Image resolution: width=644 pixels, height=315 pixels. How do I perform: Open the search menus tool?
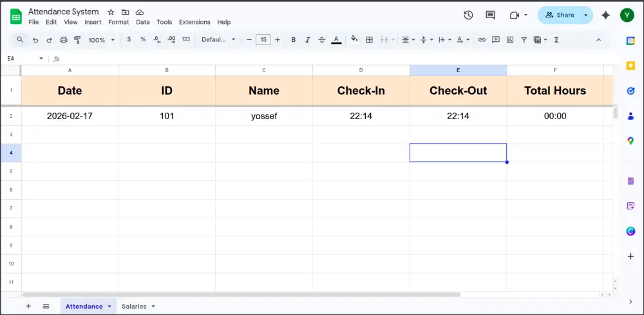[20, 40]
